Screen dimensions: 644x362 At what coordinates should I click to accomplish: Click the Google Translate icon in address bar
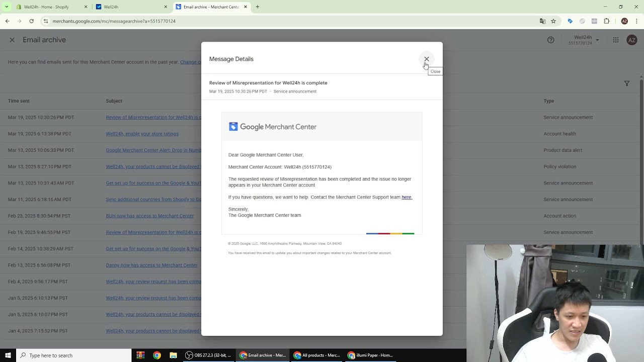(542, 21)
